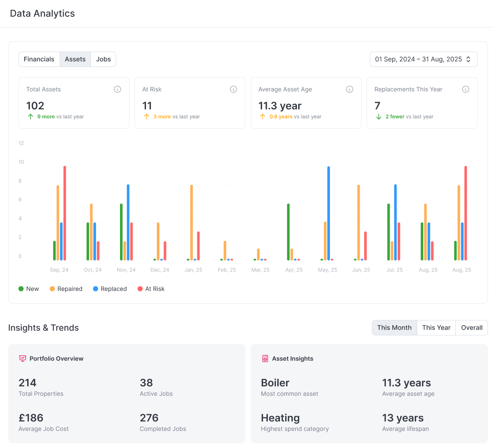Switch to the Financials tab
This screenshot has height=448, width=493.
39,59
